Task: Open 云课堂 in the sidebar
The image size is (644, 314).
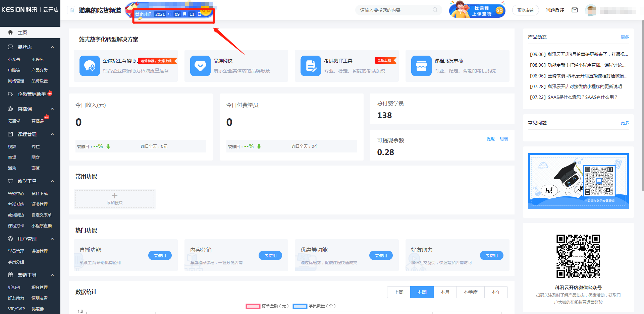Action: tap(14, 121)
